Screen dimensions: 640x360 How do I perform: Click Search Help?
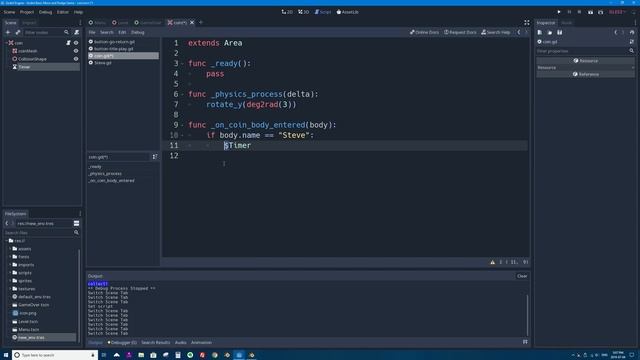point(496,32)
